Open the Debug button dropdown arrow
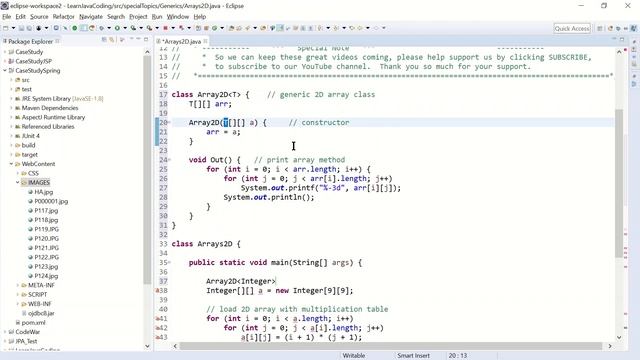Image resolution: width=640 pixels, height=360 pixels. [x=109, y=28]
